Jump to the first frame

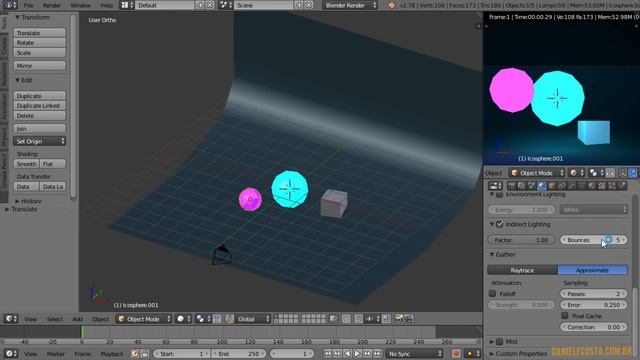(328, 353)
